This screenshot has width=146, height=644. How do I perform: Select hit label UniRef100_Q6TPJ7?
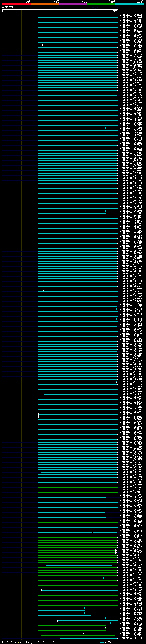[131, 565]
